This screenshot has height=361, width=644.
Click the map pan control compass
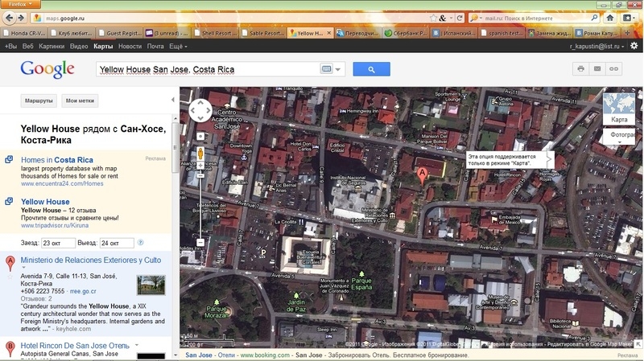(200, 110)
